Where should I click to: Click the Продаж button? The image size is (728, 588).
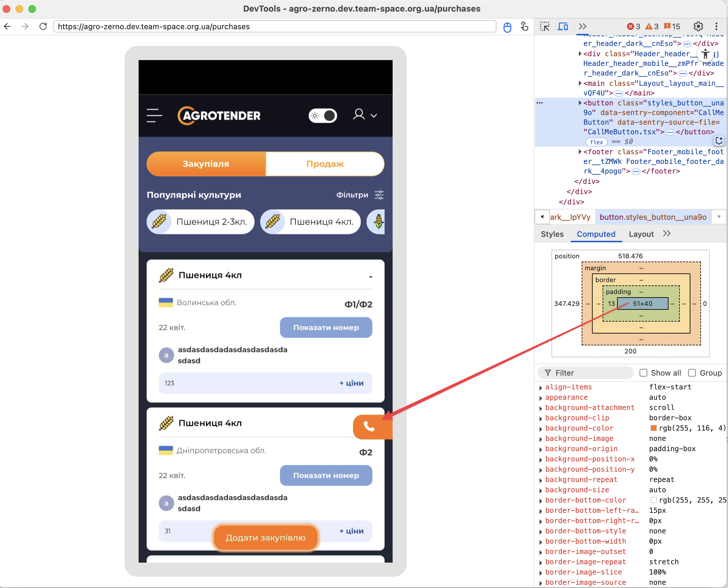325,164
